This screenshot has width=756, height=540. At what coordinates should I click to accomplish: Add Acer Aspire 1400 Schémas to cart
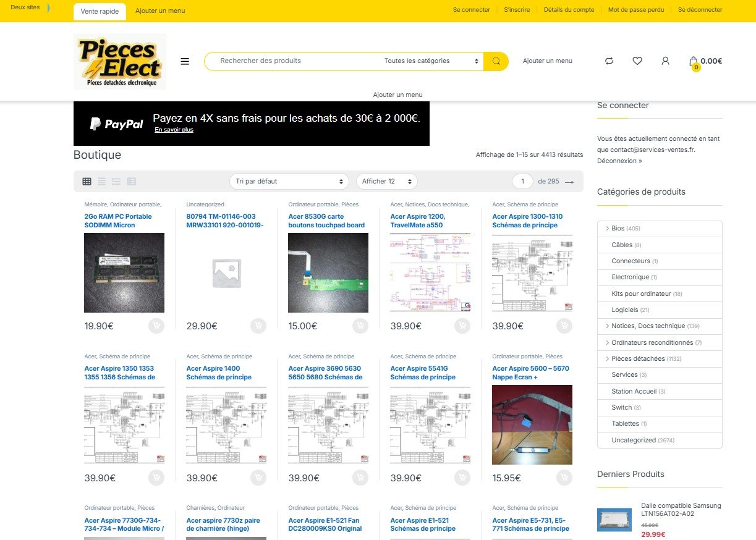click(258, 478)
